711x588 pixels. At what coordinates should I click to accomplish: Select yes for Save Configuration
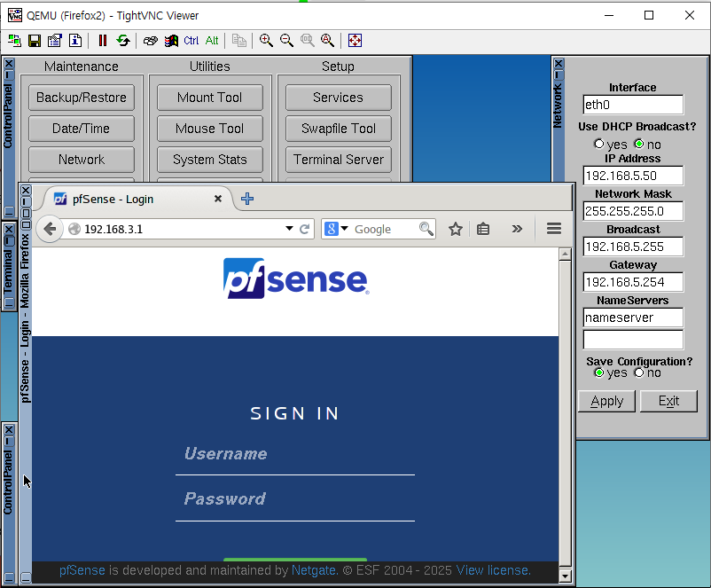(599, 372)
